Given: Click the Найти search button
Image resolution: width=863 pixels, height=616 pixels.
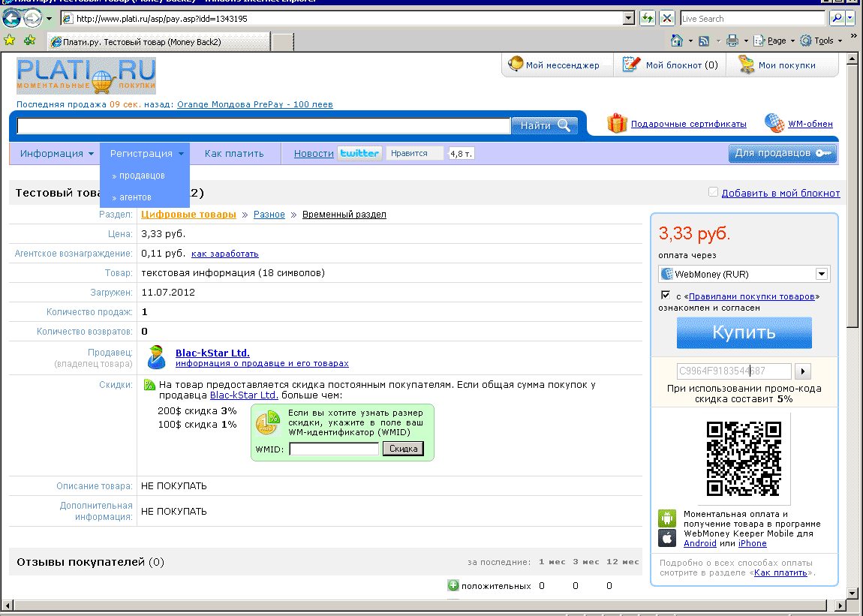Looking at the screenshot, I should pos(545,125).
